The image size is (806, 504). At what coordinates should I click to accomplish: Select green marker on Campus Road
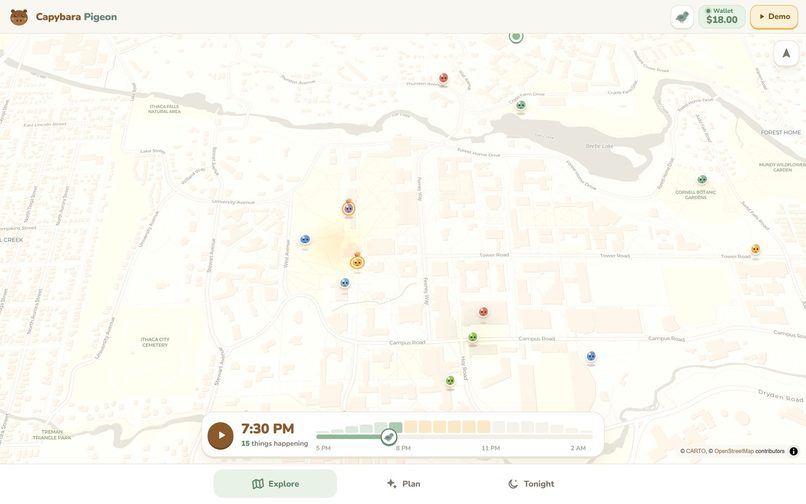pyautogui.click(x=473, y=337)
